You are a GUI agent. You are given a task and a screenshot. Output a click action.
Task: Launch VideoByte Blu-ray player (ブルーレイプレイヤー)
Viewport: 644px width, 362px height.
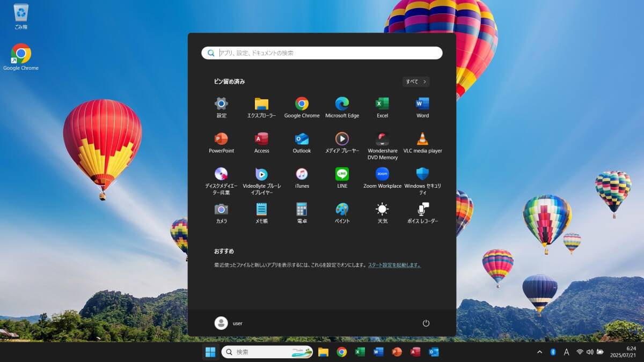click(x=261, y=181)
